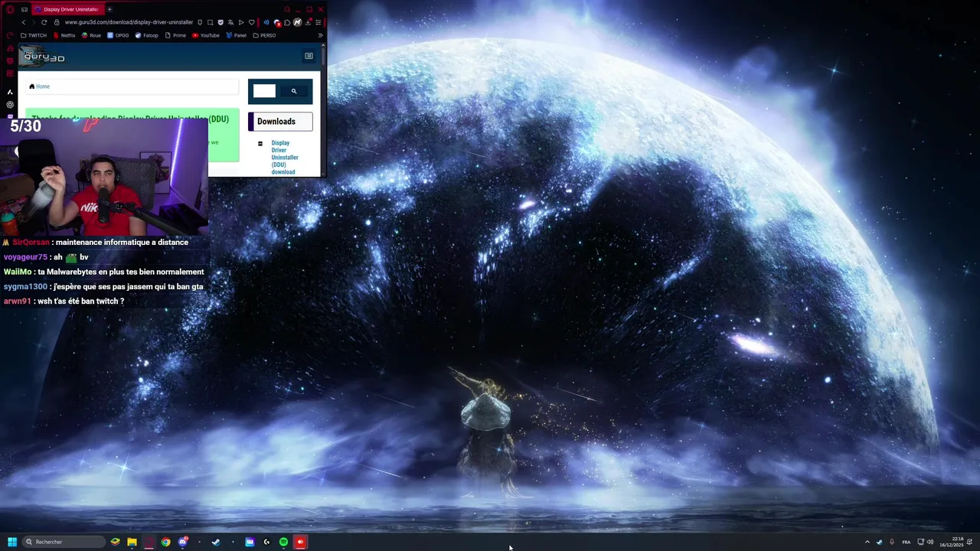Open the Opera menu logo

click(x=10, y=9)
